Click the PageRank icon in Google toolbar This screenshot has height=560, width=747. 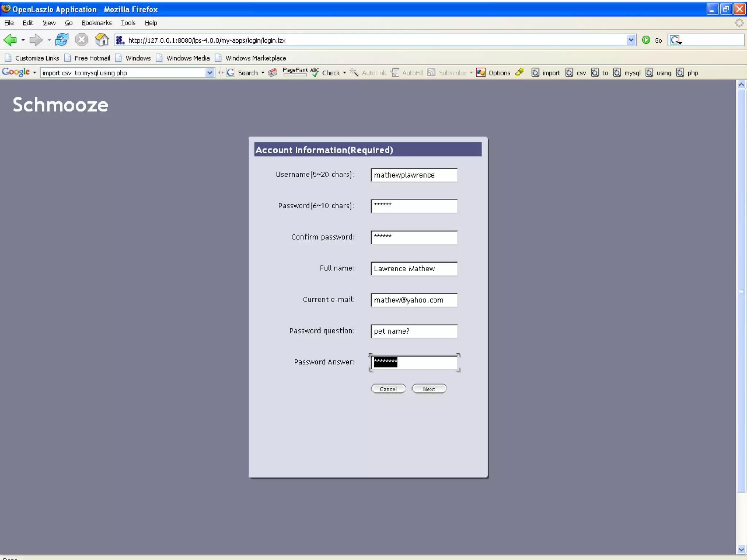pyautogui.click(x=295, y=72)
